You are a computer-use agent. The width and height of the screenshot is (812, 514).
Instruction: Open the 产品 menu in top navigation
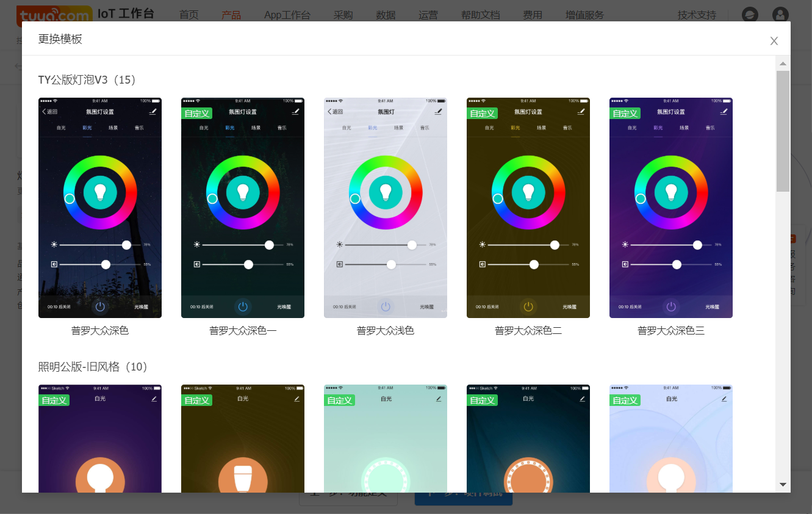(x=231, y=15)
